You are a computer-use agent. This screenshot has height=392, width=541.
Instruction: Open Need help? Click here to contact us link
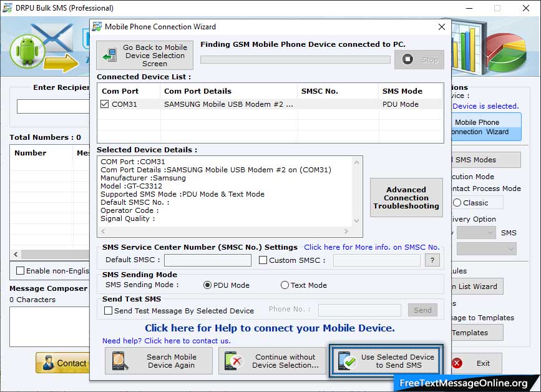pos(167,341)
